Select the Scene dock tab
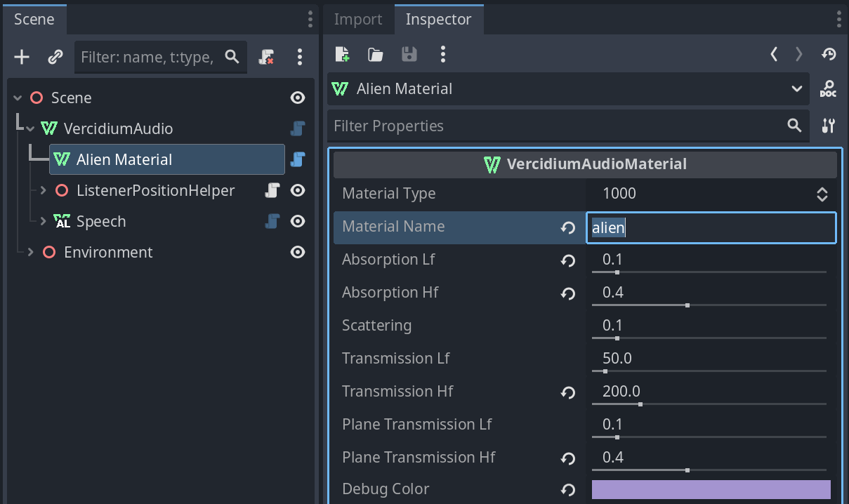 [x=34, y=19]
